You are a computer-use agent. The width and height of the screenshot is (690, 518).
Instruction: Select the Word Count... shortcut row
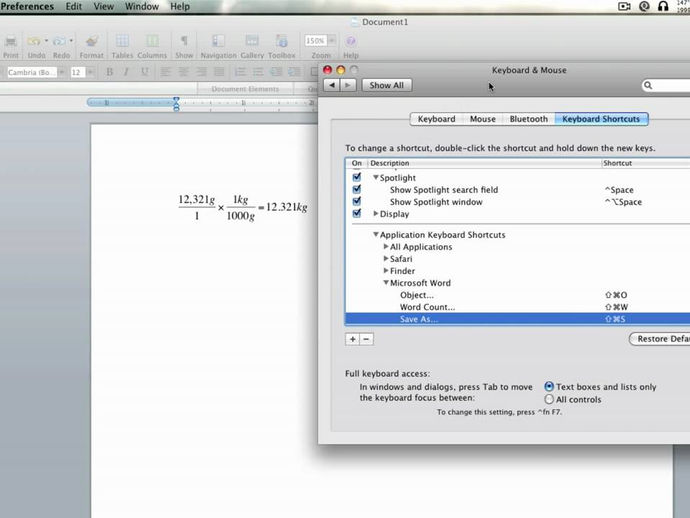pos(518,307)
